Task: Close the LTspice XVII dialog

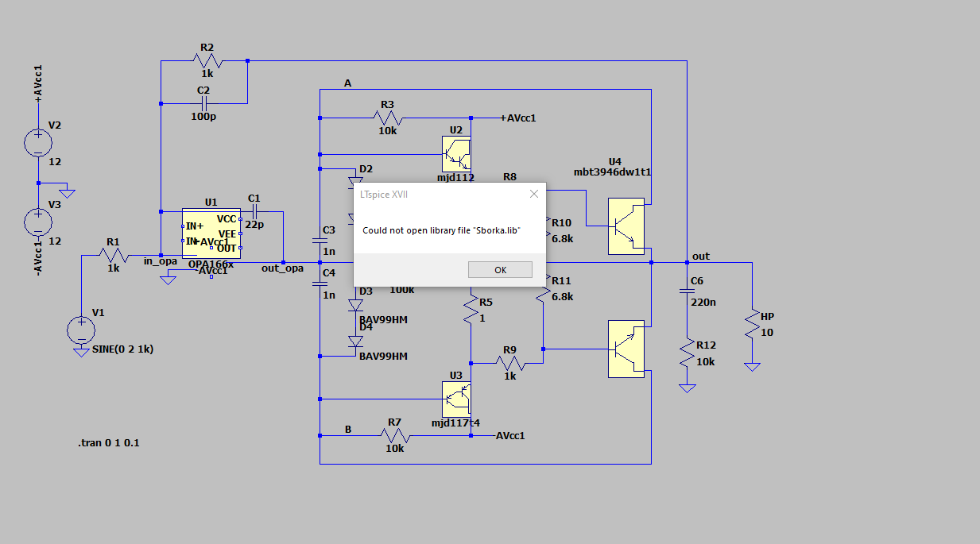Action: pyautogui.click(x=533, y=194)
